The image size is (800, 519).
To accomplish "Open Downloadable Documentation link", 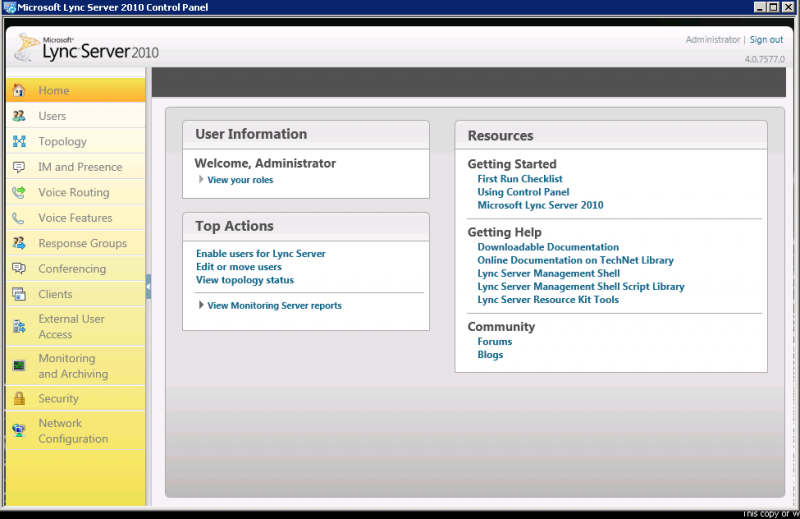I will coord(548,247).
